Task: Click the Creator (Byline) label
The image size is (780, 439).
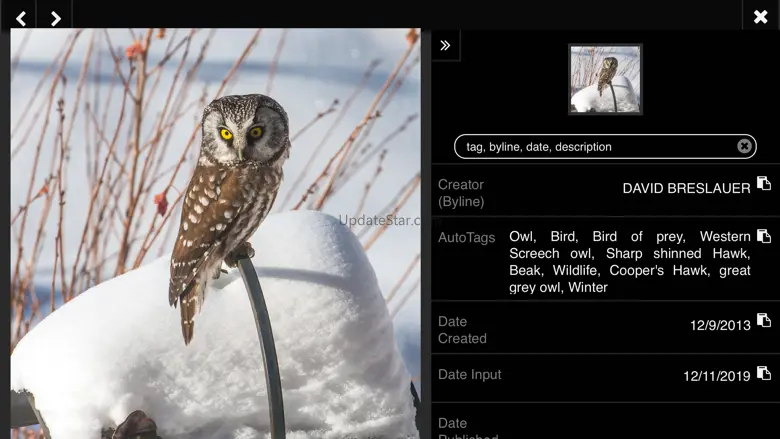Action: coord(461,193)
